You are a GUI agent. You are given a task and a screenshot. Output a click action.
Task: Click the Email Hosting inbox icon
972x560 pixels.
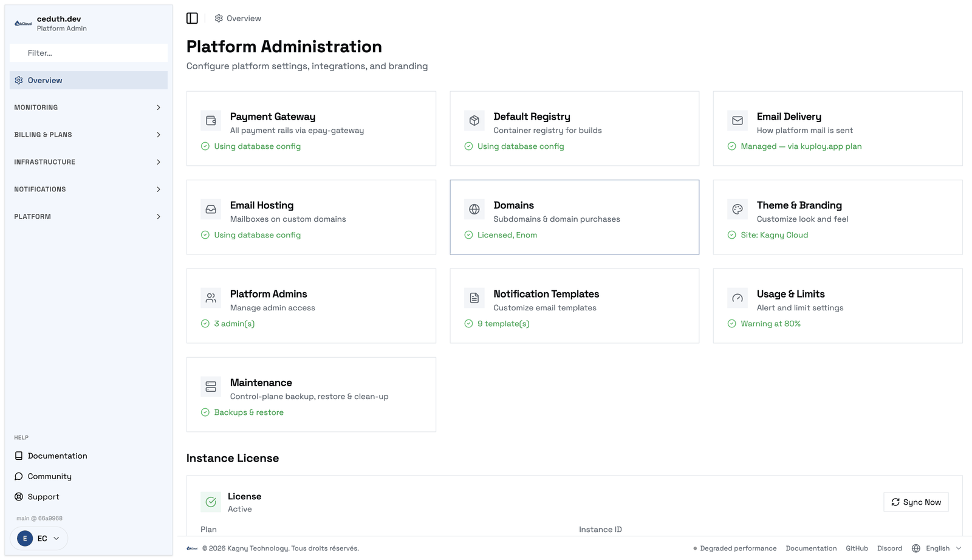(x=211, y=209)
